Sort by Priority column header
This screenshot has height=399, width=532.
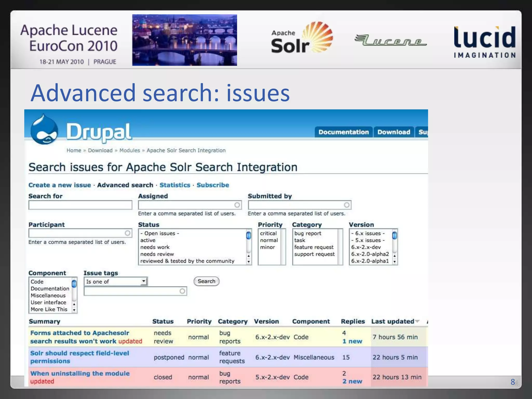pos(199,321)
